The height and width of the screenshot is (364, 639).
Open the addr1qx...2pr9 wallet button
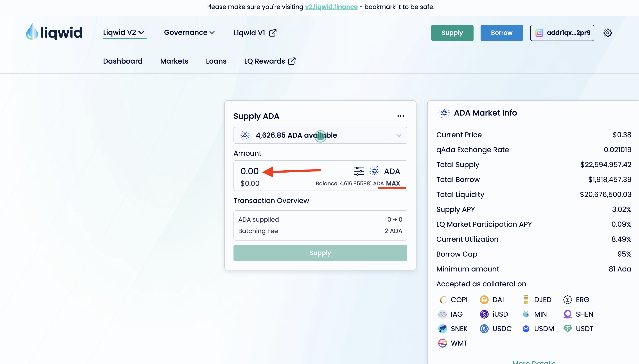point(562,33)
